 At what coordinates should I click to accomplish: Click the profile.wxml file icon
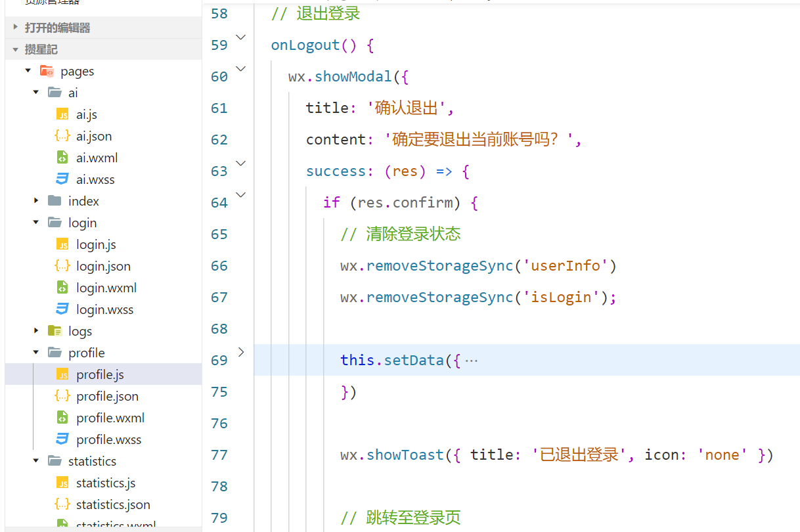(62, 418)
